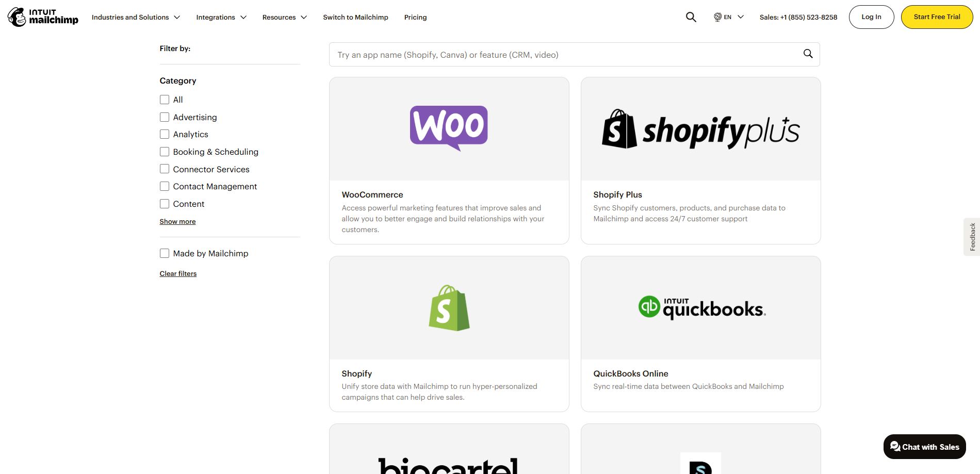Viewport: 980px width, 474px height.
Task: Click the magnifier inside app search field
Action: (808, 54)
